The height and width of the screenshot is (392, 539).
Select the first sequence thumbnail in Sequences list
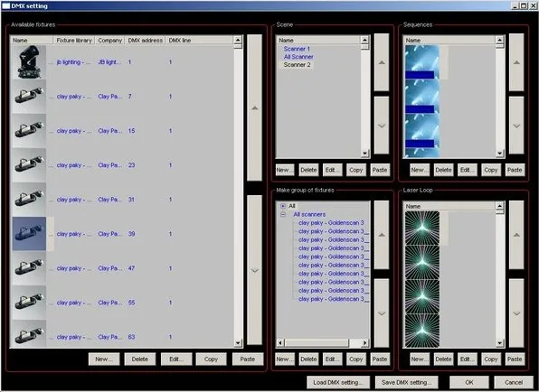pyautogui.click(x=422, y=62)
